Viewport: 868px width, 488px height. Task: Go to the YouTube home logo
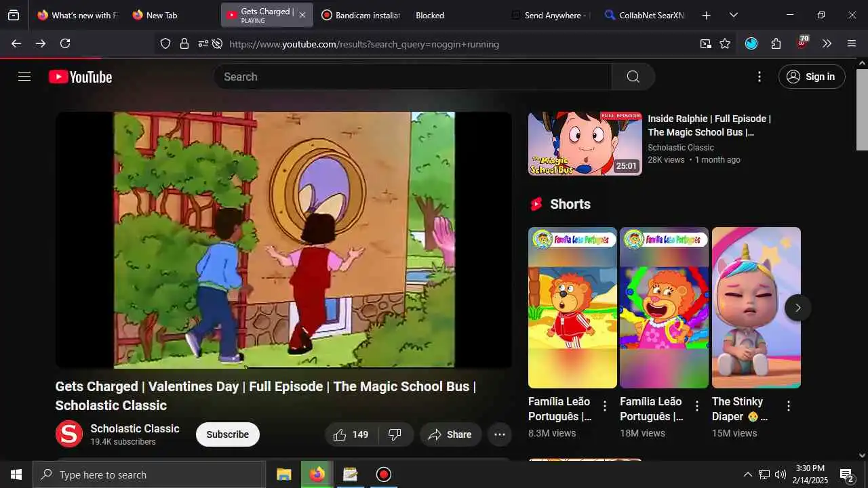point(80,77)
